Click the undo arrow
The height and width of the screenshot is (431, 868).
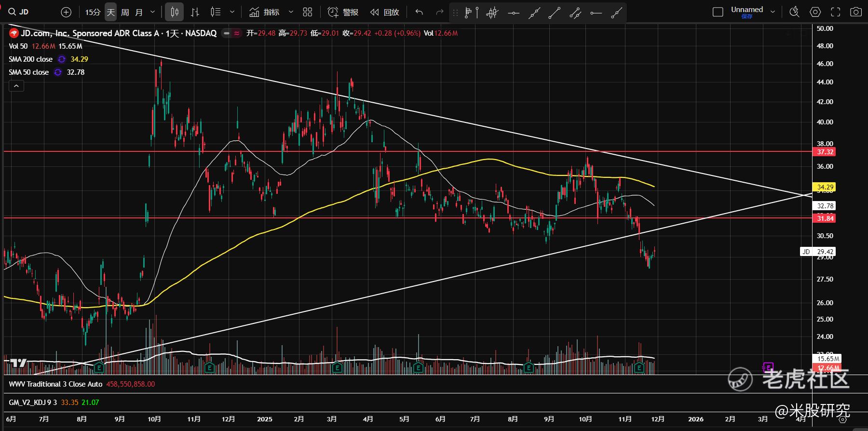pyautogui.click(x=419, y=12)
